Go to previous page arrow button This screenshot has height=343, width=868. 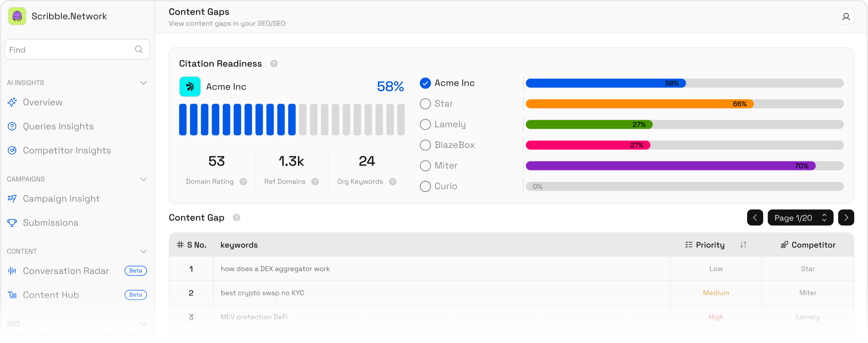(x=755, y=218)
